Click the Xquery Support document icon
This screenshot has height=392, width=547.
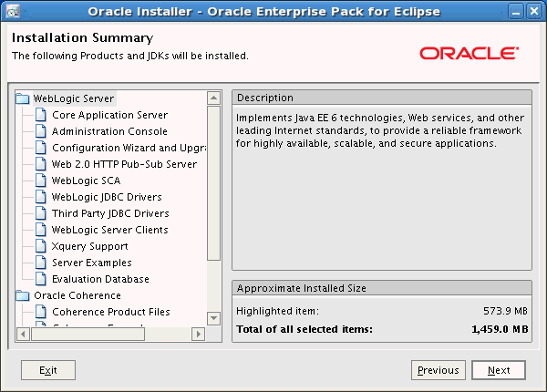(x=41, y=246)
